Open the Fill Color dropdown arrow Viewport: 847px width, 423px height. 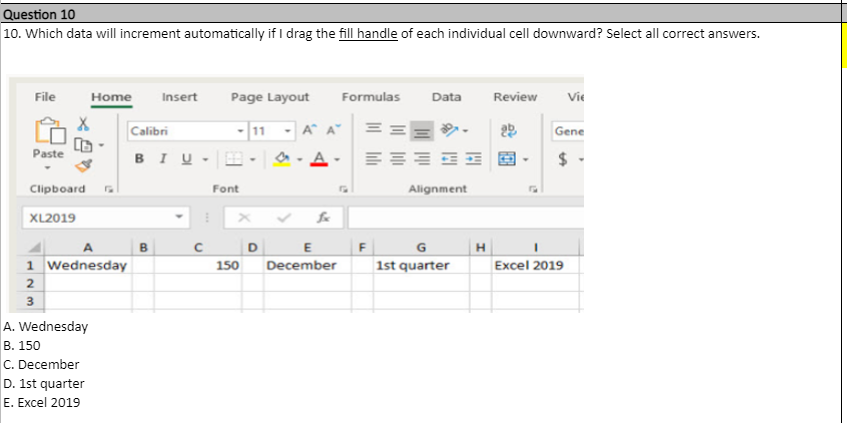click(x=299, y=159)
